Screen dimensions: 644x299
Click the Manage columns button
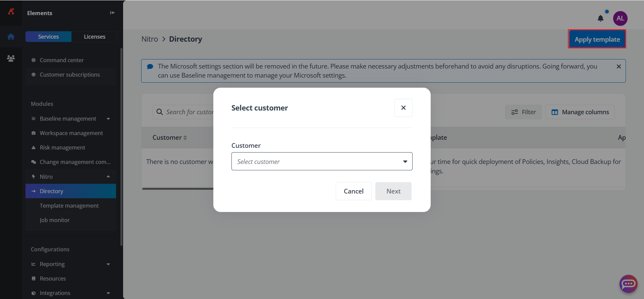(x=580, y=112)
